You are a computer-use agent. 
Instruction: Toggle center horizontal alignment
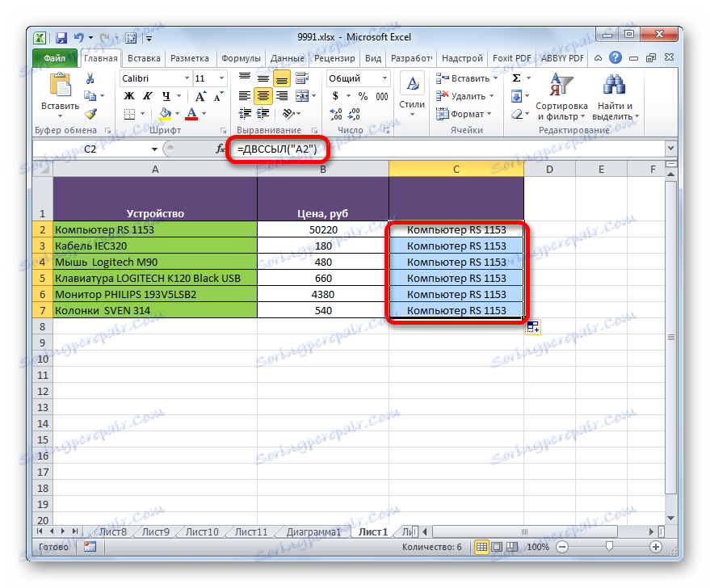[x=263, y=96]
